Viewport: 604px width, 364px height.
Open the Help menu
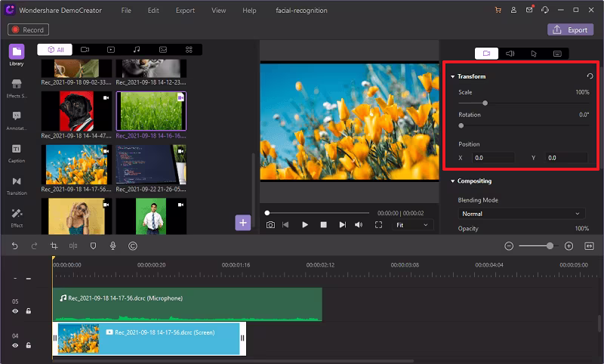click(x=249, y=11)
